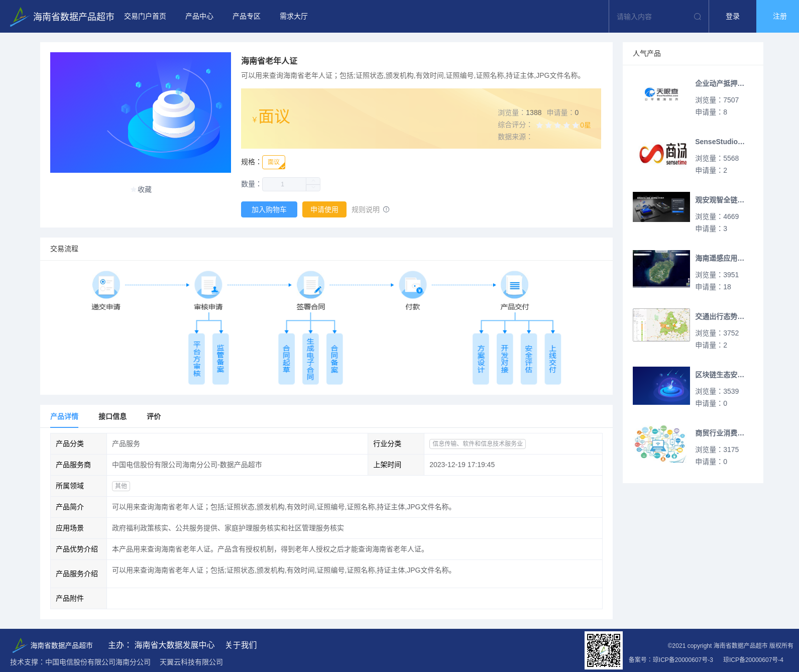Viewport: 799px width, 672px height.
Task: Click the 生成电子合同 flow box
Action: (x=310, y=359)
